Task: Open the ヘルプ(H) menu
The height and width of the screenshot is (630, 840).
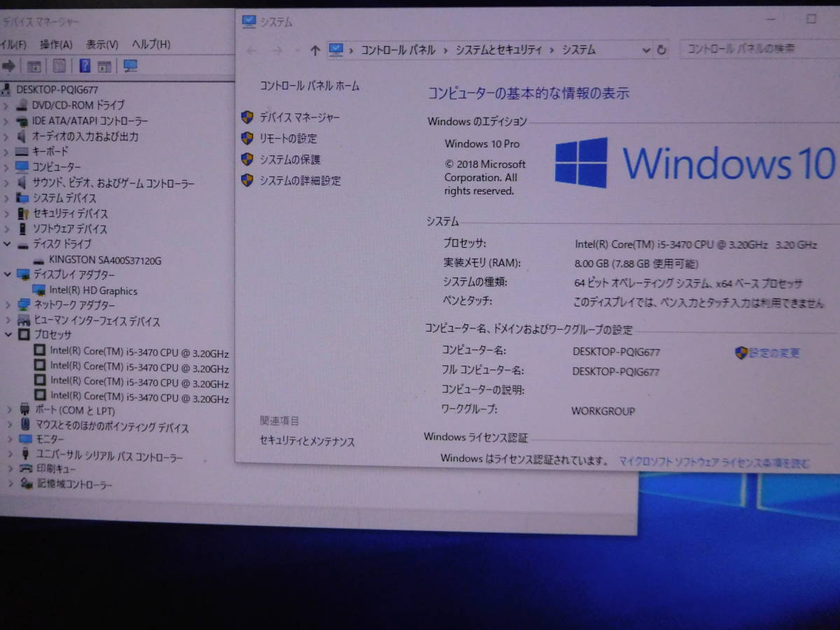Action: coord(152,44)
